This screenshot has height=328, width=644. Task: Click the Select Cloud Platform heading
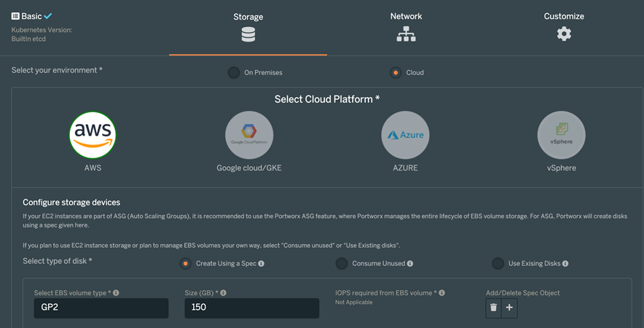327,99
